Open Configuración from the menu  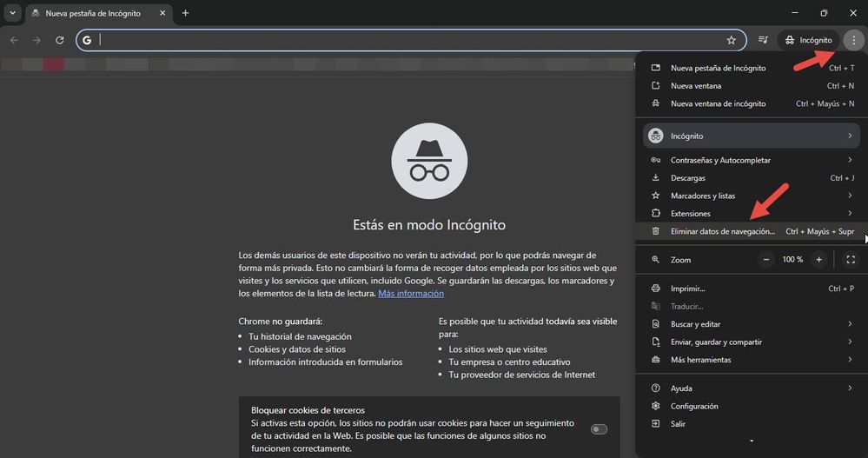752,405
